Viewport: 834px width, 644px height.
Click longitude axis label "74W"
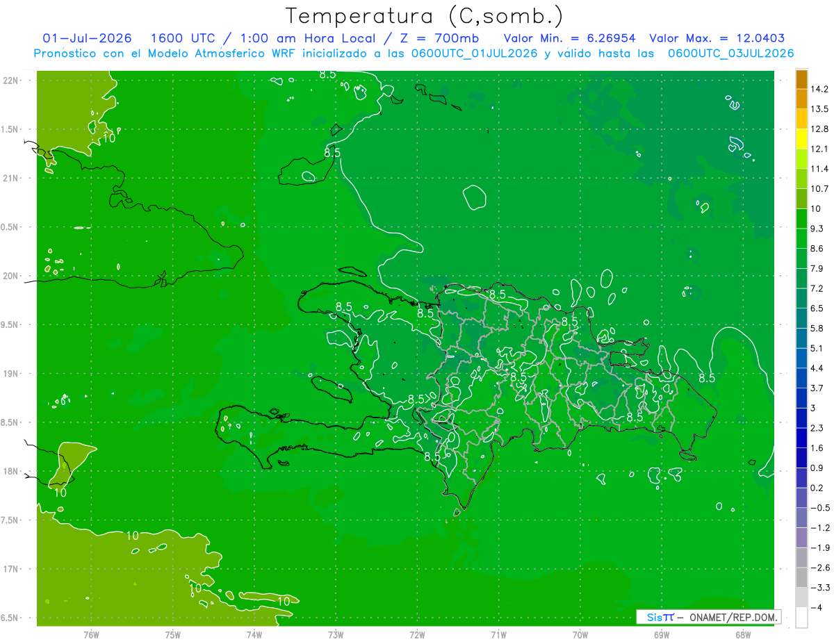coord(254,634)
